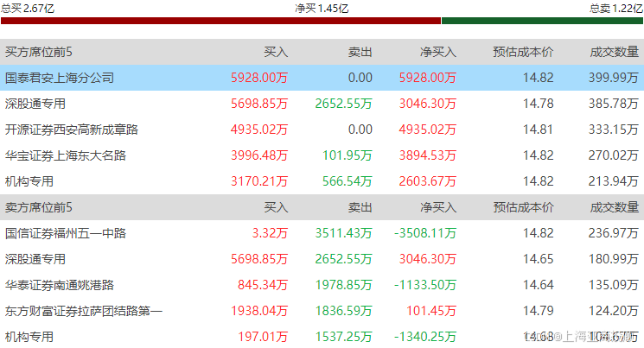
Task: Click 卖出 column header in seller table
Action: coord(360,207)
